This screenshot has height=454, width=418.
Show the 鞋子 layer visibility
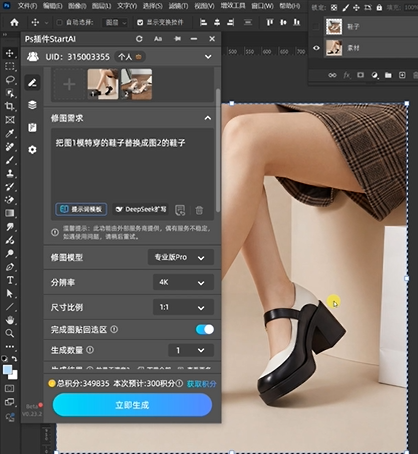tap(316, 27)
